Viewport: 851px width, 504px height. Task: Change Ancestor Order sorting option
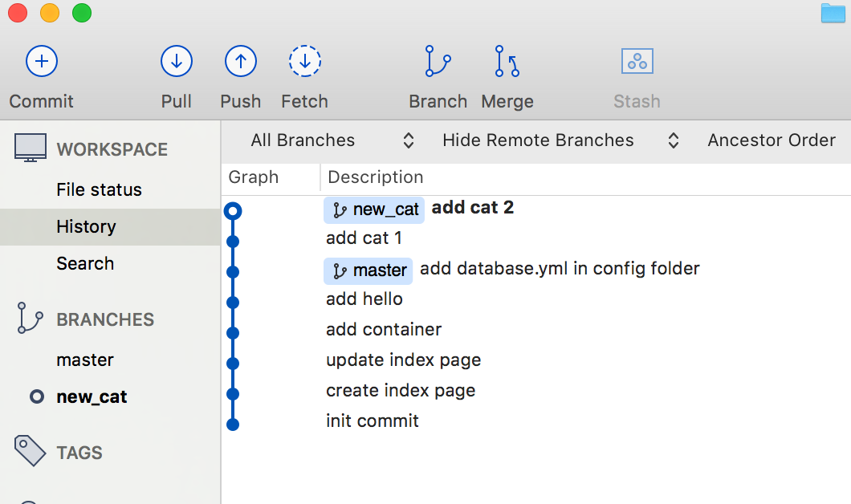coord(771,140)
